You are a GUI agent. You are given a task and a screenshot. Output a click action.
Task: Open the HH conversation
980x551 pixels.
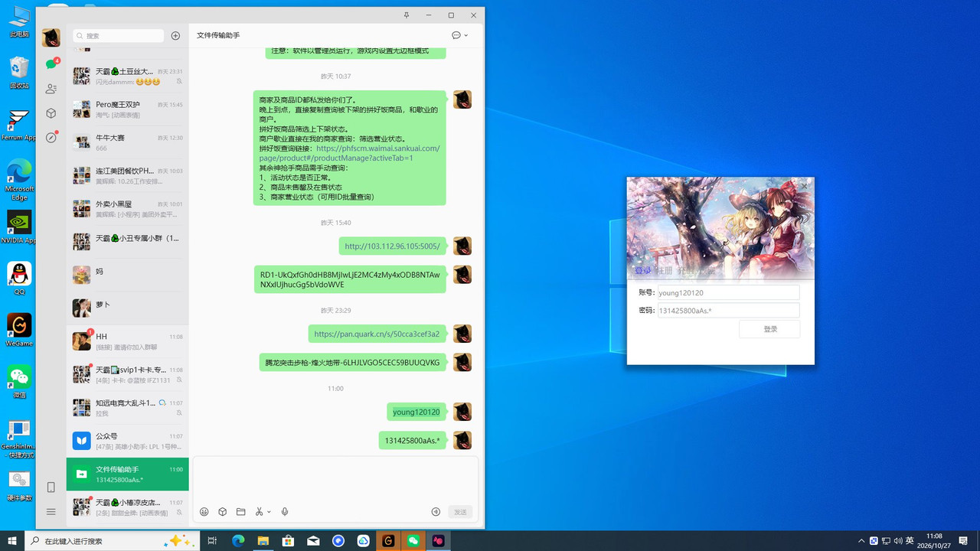[x=128, y=341]
